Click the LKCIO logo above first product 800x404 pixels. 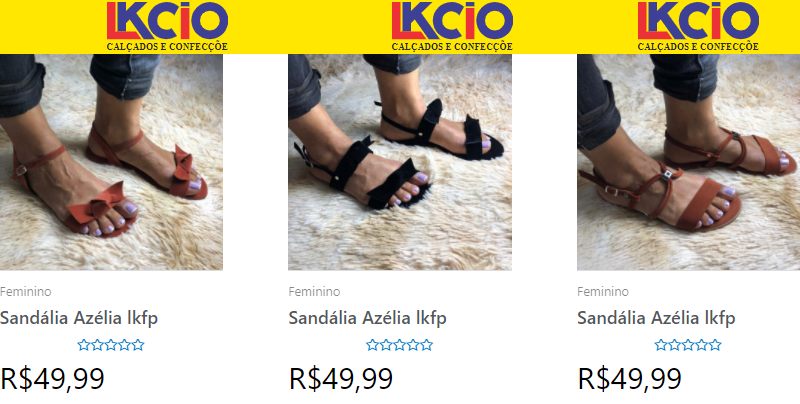coord(167,27)
